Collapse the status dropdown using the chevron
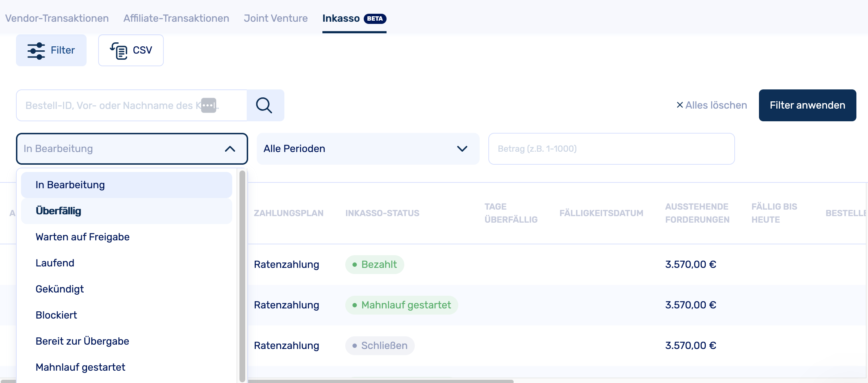Image resolution: width=868 pixels, height=383 pixels. point(230,149)
